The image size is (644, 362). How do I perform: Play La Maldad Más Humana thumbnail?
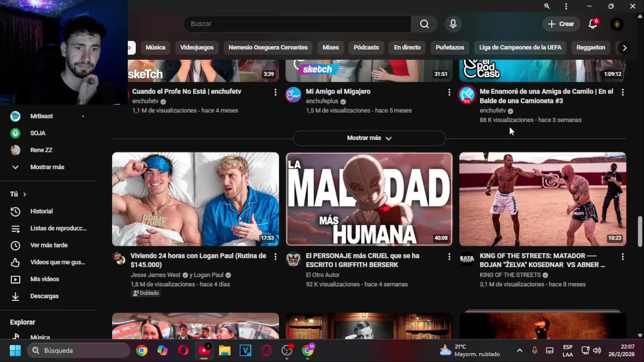coord(369,199)
